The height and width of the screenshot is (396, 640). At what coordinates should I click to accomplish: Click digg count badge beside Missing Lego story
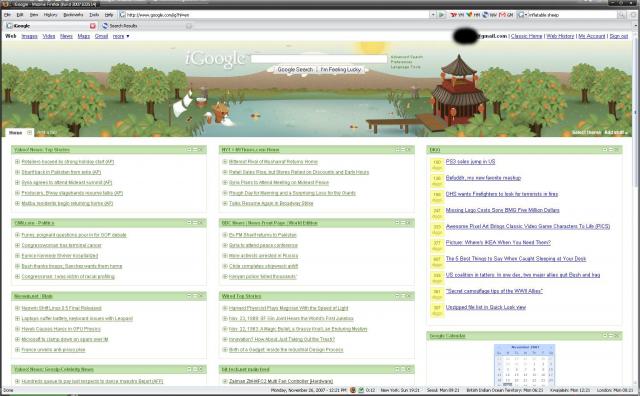[437, 213]
